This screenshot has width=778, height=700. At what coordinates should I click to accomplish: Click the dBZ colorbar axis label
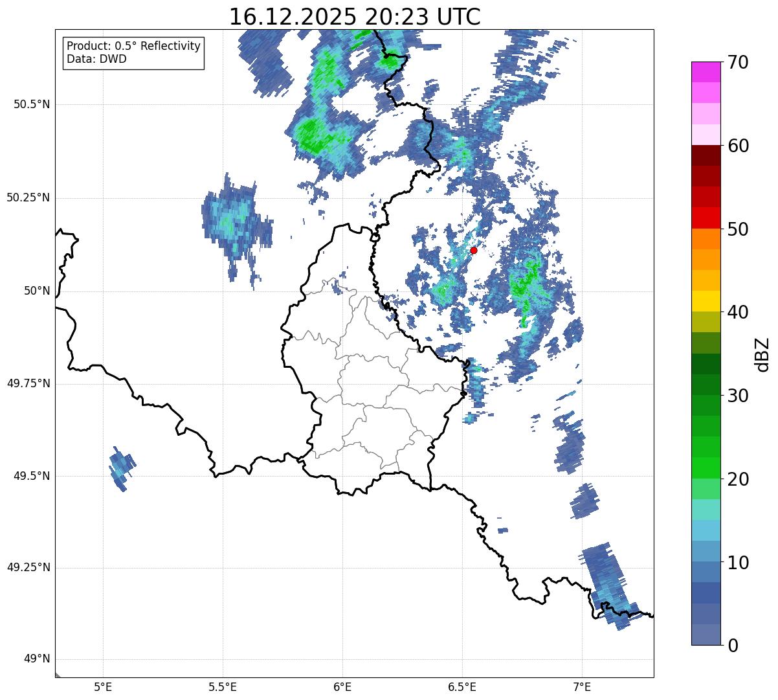(762, 354)
